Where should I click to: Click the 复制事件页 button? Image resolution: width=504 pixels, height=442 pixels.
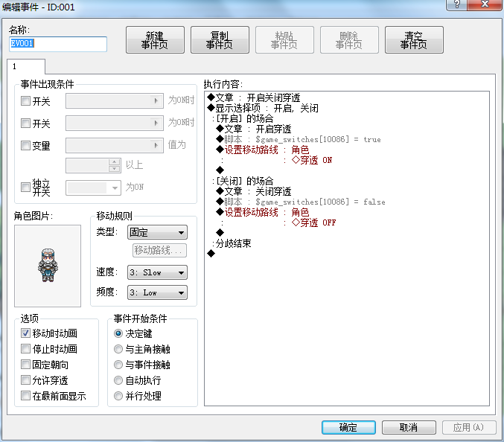[220, 40]
